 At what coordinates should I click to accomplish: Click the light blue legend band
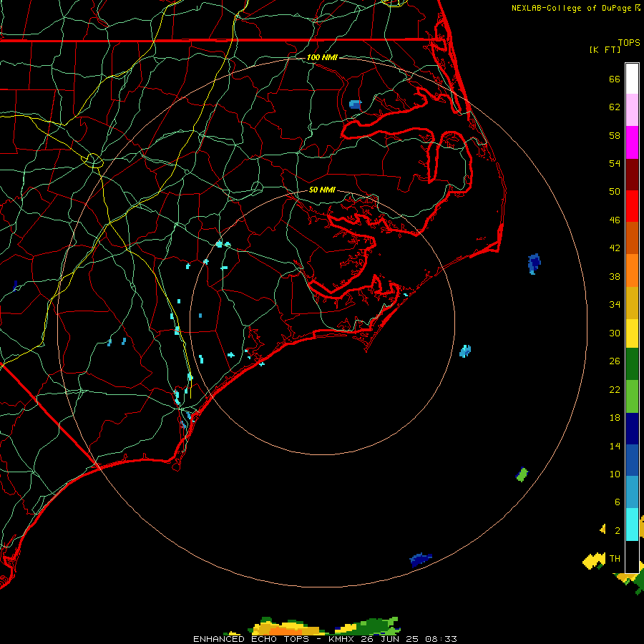(x=632, y=492)
